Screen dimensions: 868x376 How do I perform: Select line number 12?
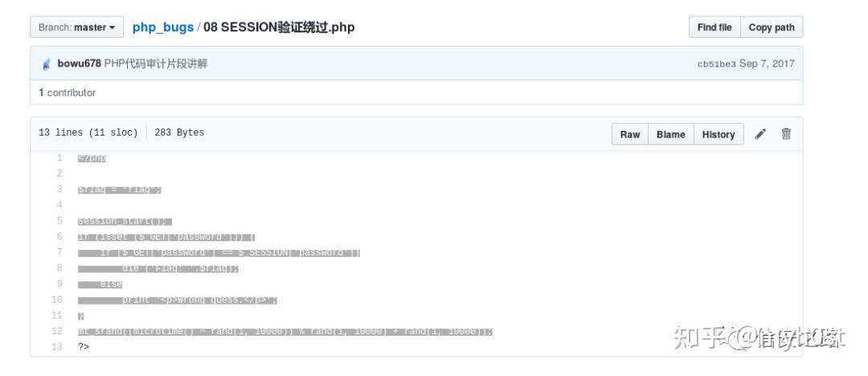[x=57, y=331]
